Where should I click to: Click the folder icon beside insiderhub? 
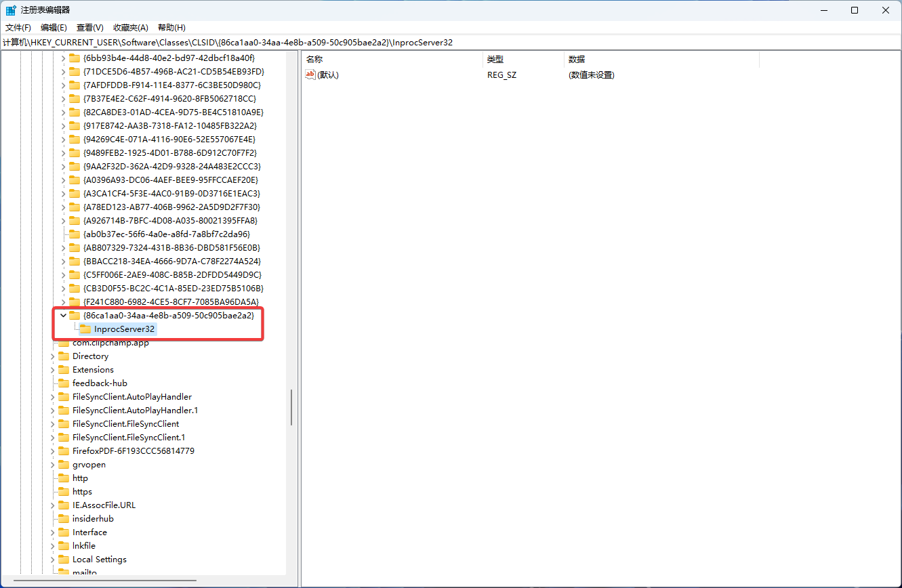(x=63, y=519)
